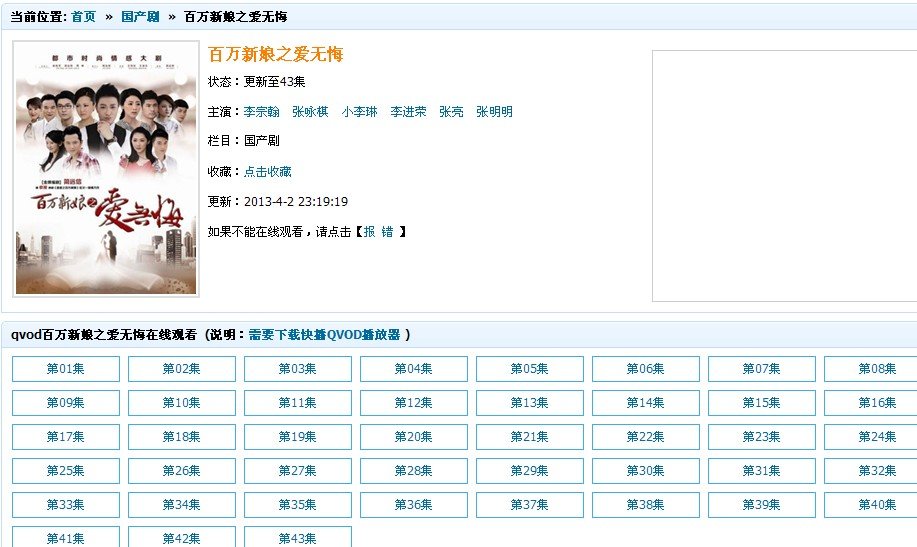Screen dimensions: 917x547
Task: Click the status text 更新至43集
Action: 274,82
